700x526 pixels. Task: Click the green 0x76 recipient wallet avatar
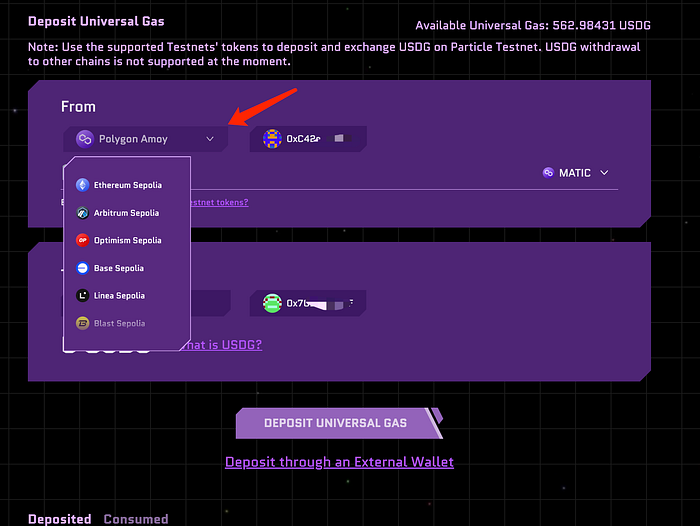(272, 303)
